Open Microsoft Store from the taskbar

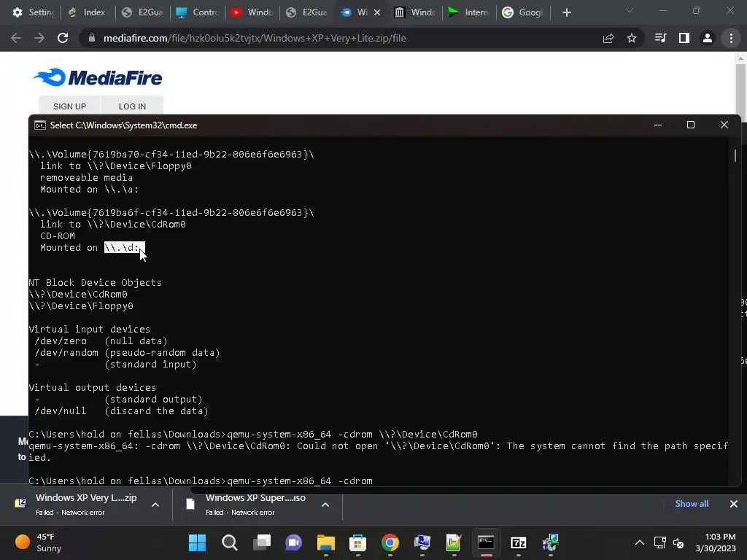[x=357, y=542]
